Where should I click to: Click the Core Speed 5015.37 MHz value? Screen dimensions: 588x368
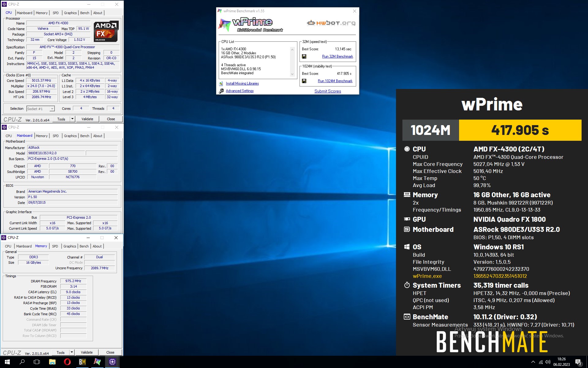42,81
